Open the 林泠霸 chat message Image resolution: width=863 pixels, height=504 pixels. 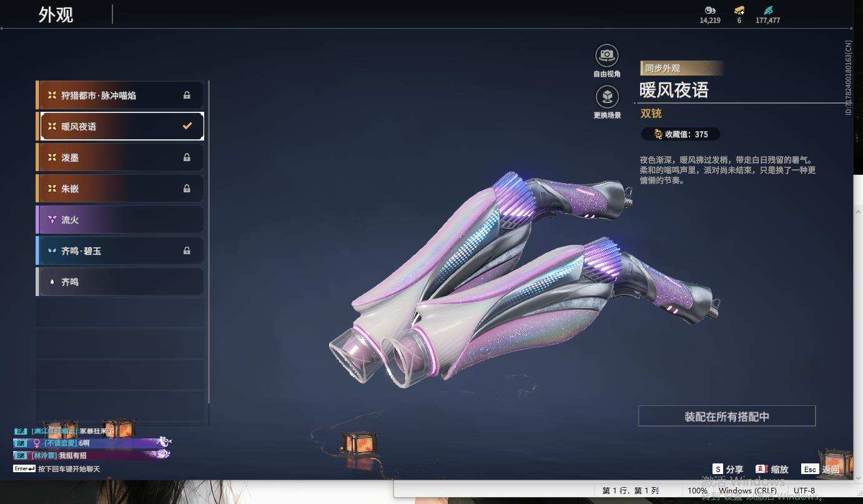(91, 455)
